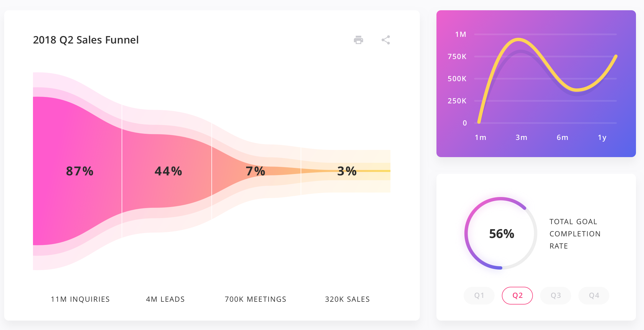This screenshot has height=330, width=644.
Task: Click the TOTAL GOAL COMPLETION RATE text
Action: click(x=574, y=234)
